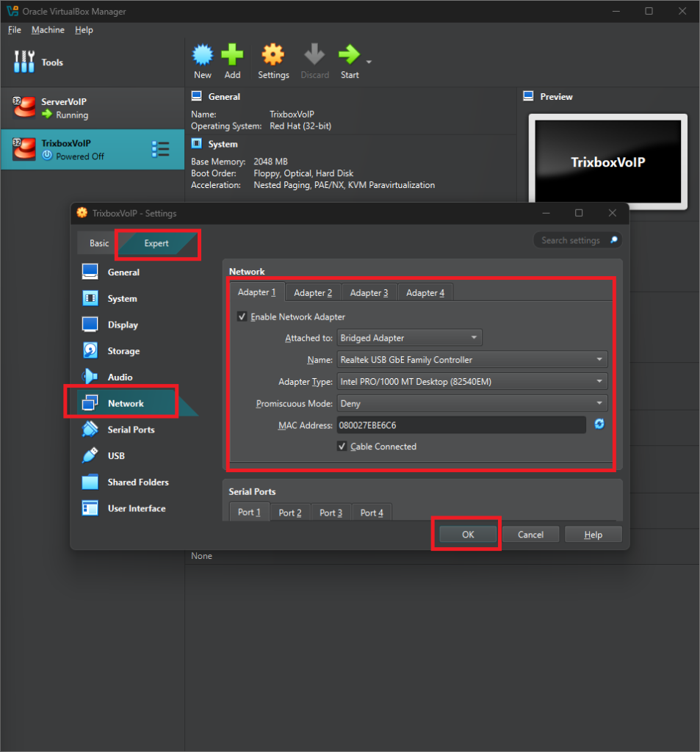Click the System section header in details
The width and height of the screenshot is (700, 752).
[223, 144]
